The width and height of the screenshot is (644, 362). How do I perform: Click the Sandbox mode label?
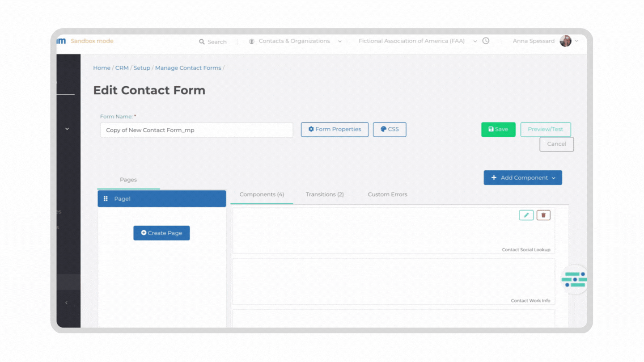[x=92, y=41]
